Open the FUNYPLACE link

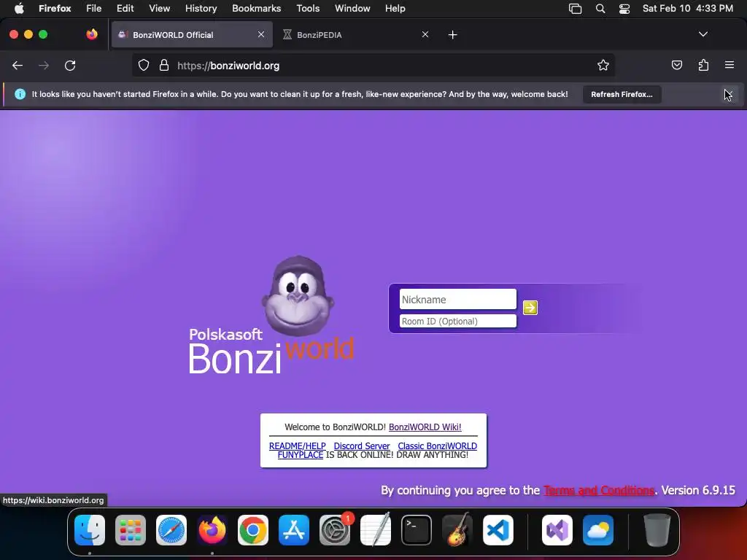tap(300, 455)
